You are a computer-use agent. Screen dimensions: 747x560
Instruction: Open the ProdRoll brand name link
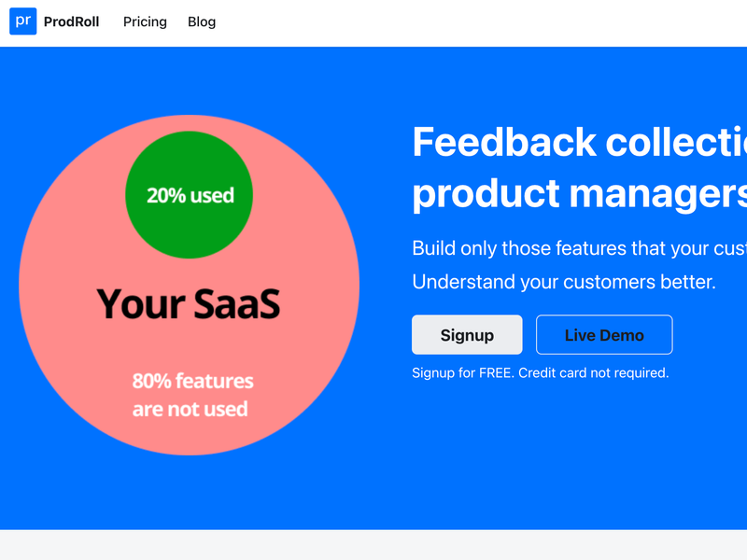coord(71,21)
